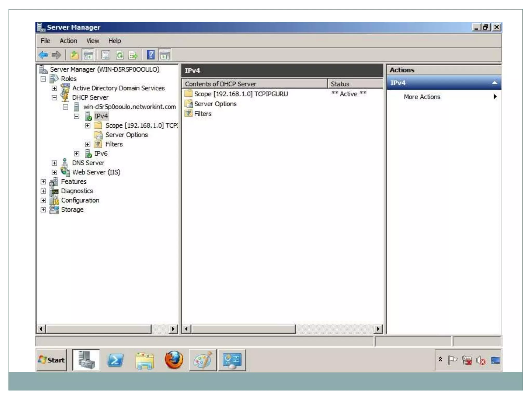Click the blue Help toolbar icon

point(151,55)
